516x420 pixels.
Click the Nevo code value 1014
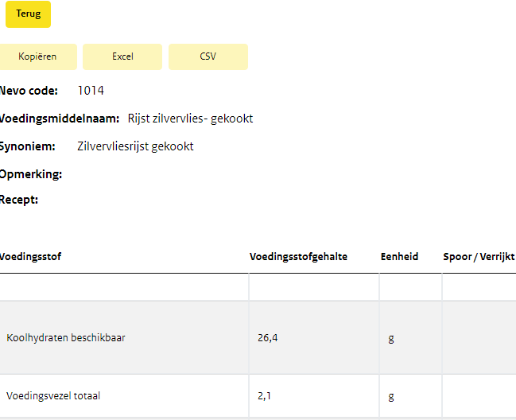click(91, 91)
